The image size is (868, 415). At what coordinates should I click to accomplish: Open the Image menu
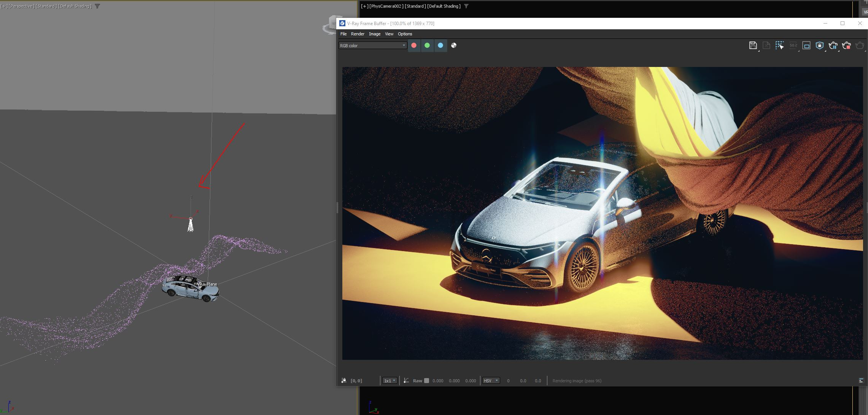(x=375, y=34)
